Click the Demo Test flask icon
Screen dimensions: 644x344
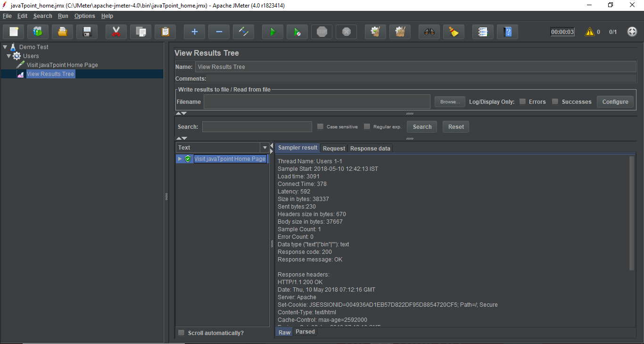click(13, 47)
